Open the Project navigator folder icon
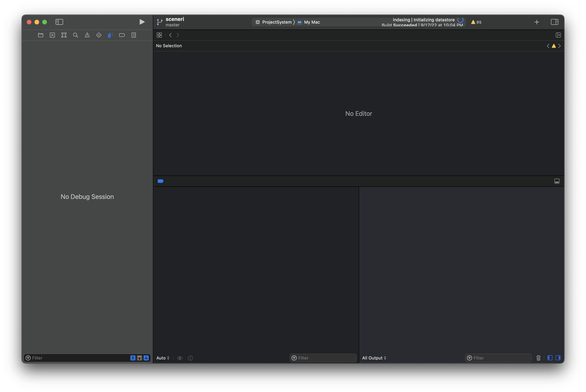 click(41, 35)
